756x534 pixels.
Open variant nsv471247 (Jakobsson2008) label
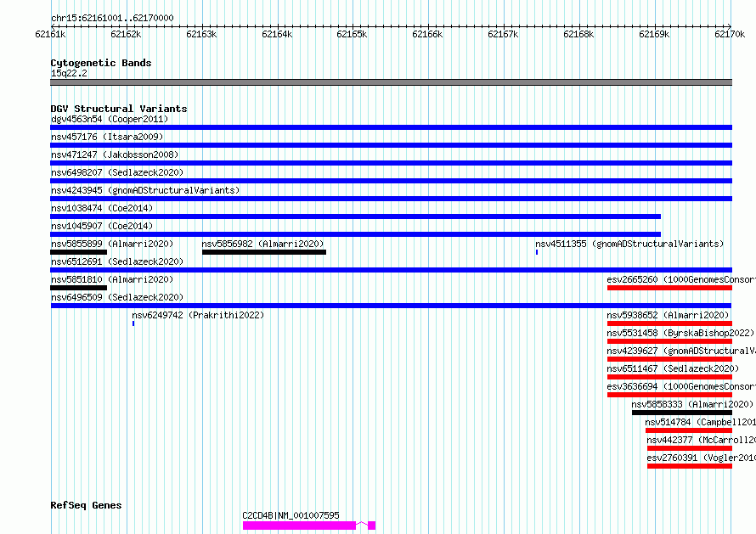115,155
